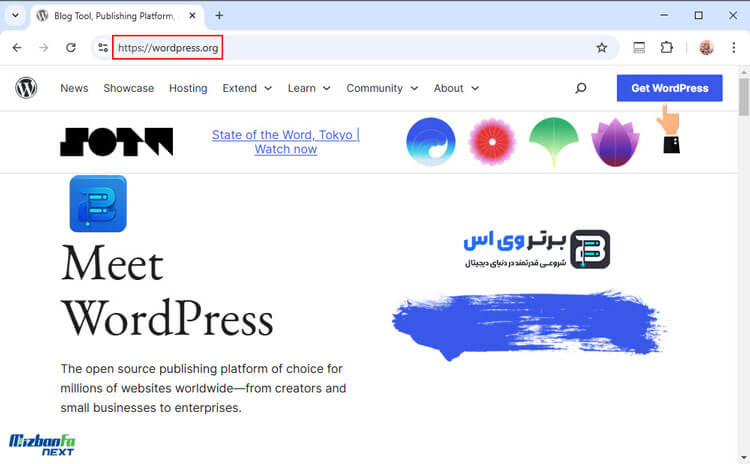Reload the page with the refresh icon
750x464 pixels.
71,47
